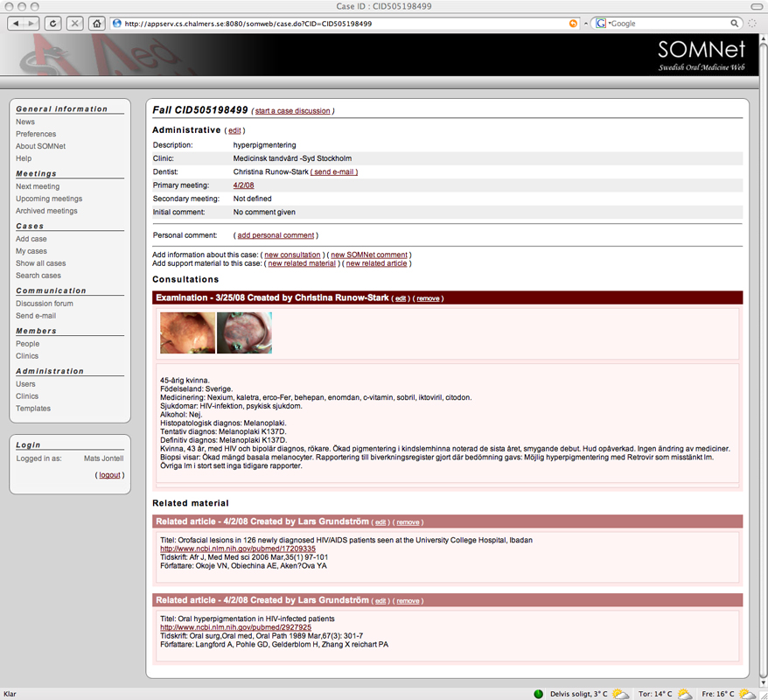768x700 pixels.
Task: Go to the browser home page
Action: point(97,24)
